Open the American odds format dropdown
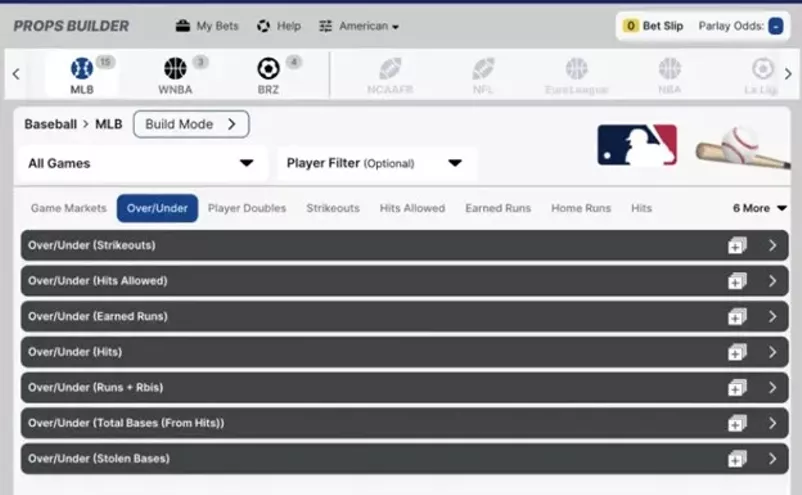Viewport: 802px width, 495px height. click(368, 26)
